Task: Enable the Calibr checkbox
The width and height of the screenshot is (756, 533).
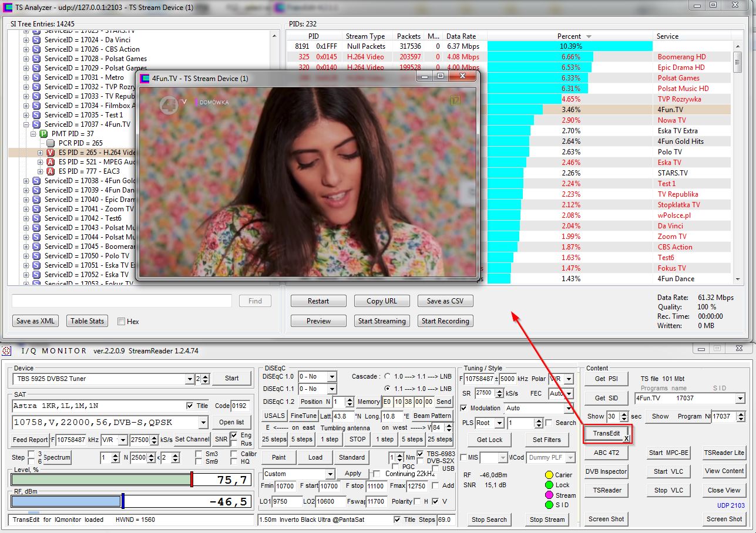Action: click(234, 454)
